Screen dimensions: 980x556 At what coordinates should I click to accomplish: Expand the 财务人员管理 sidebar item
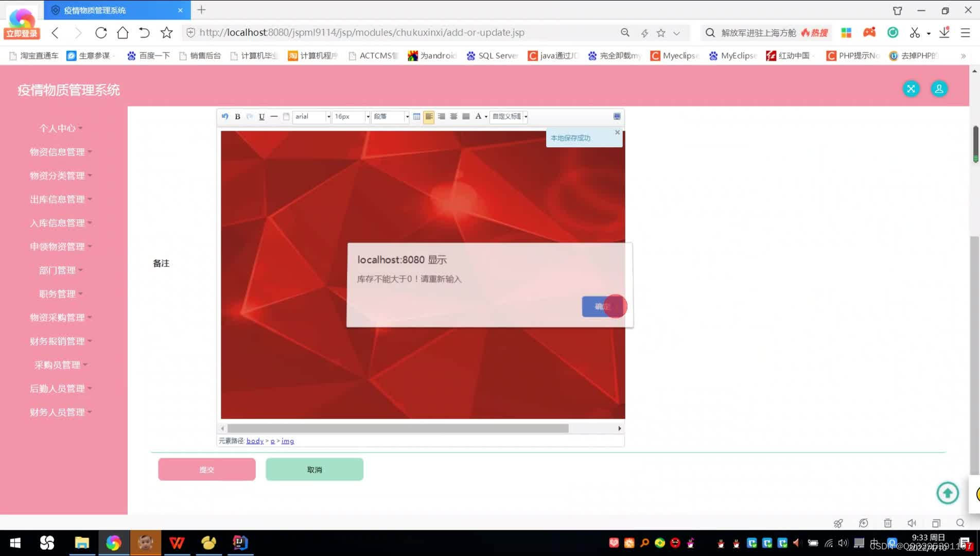coord(61,412)
